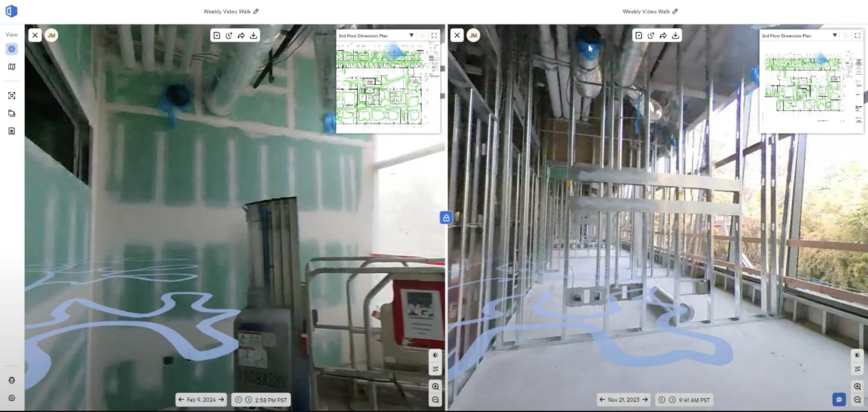Advance Nov 21, 2023 date with right arrow
Viewport: 868px width, 412px height.
coord(646,399)
